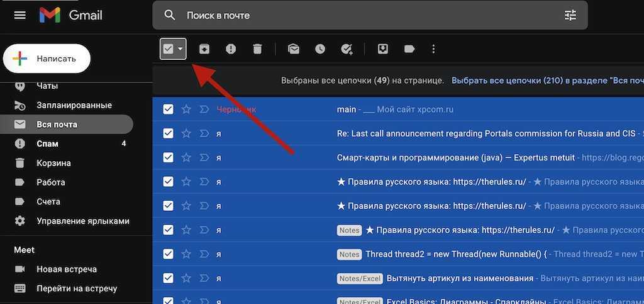Click the Написать compose button

[48, 59]
